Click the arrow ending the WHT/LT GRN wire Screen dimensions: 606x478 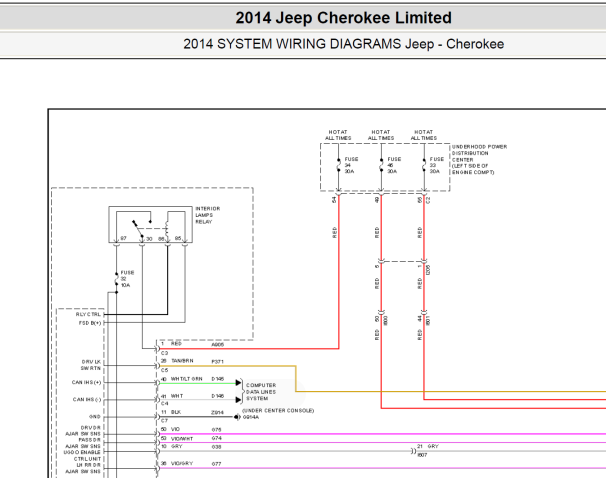point(238,383)
